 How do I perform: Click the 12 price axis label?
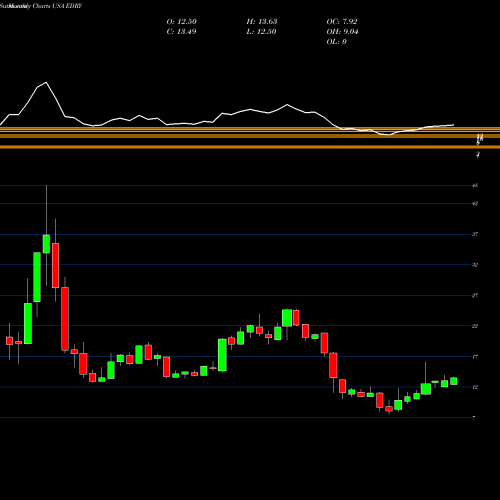[475, 387]
